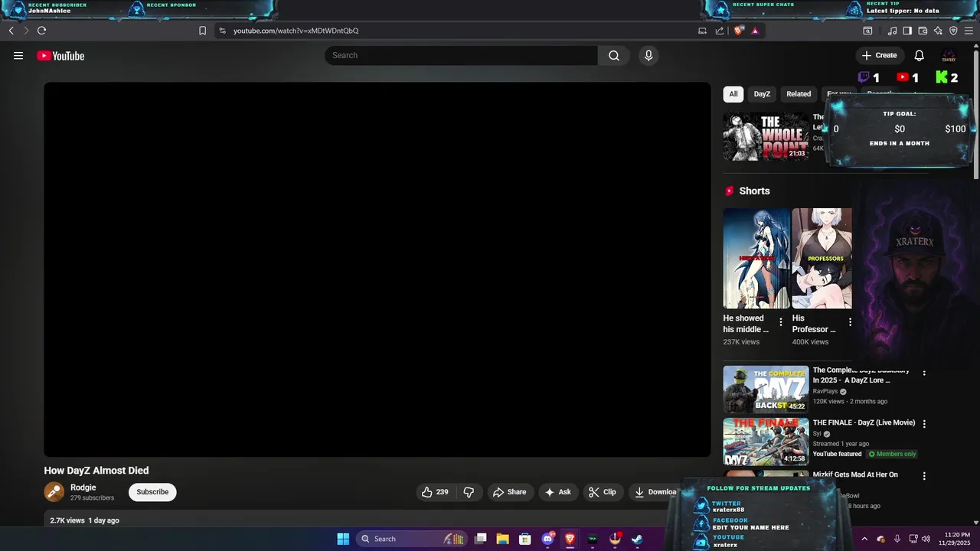Open volume control in system tray
Image resolution: width=980 pixels, height=551 pixels.
tap(926, 539)
